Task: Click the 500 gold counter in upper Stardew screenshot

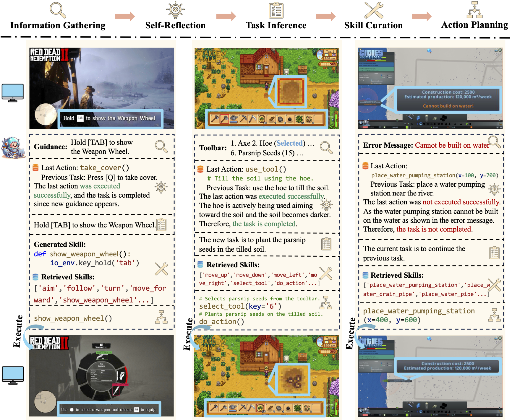Action: [328, 64]
